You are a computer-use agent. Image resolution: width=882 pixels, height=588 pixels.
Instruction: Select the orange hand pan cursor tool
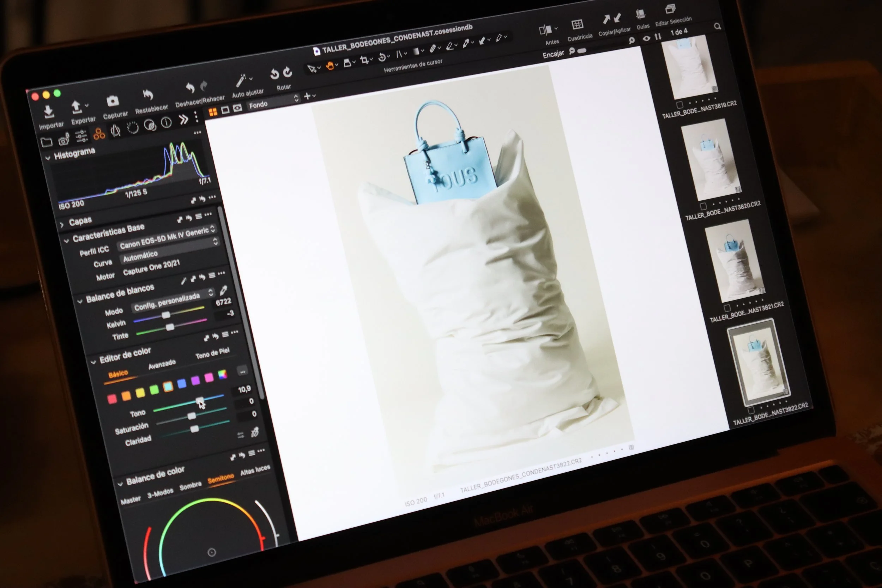330,66
